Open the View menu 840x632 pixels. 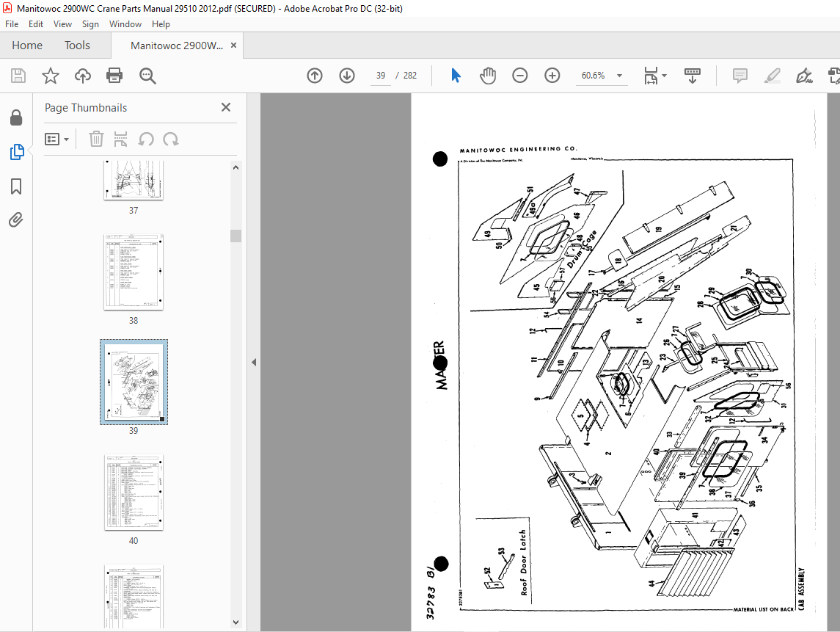coord(62,24)
